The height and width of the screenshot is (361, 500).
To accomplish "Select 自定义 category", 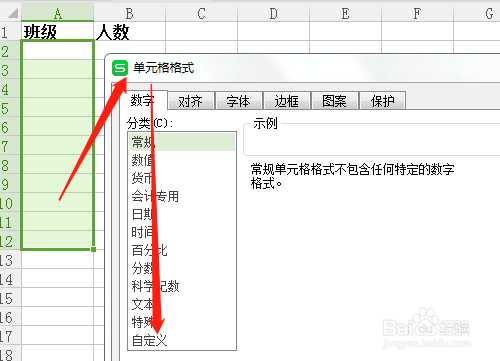I will point(182,340).
